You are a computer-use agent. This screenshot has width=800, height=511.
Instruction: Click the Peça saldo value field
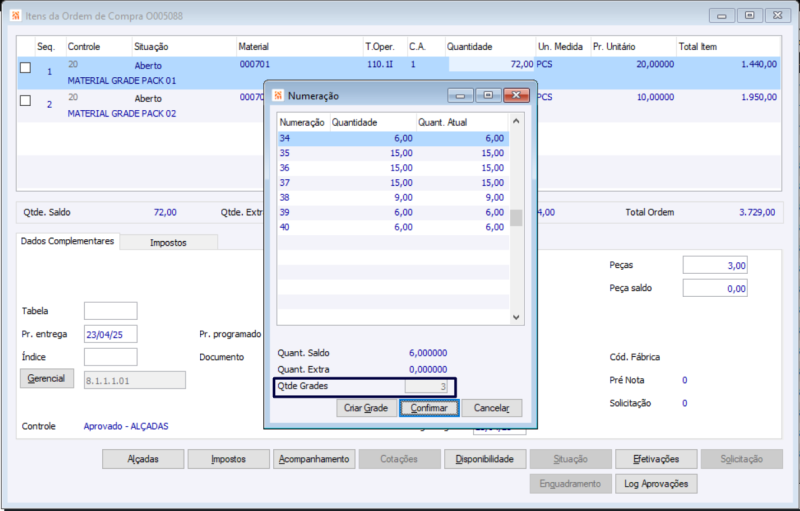click(x=715, y=288)
